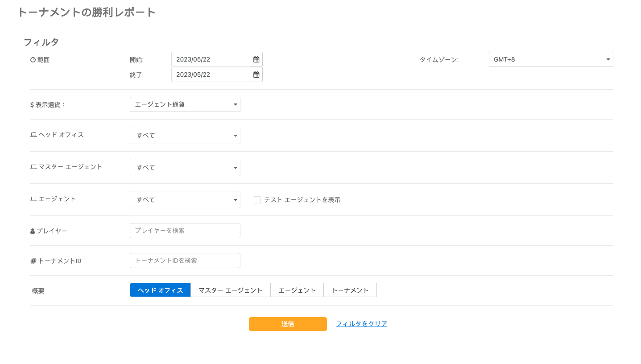Image resolution: width=641 pixels, height=364 pixels.
Task: Switch summary to マスター エージェント
Action: click(x=230, y=290)
